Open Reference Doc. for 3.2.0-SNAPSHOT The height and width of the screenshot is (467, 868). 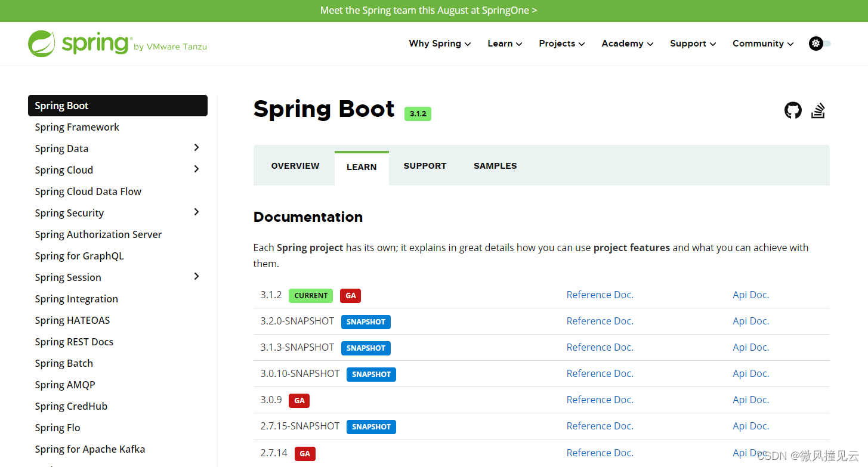600,321
